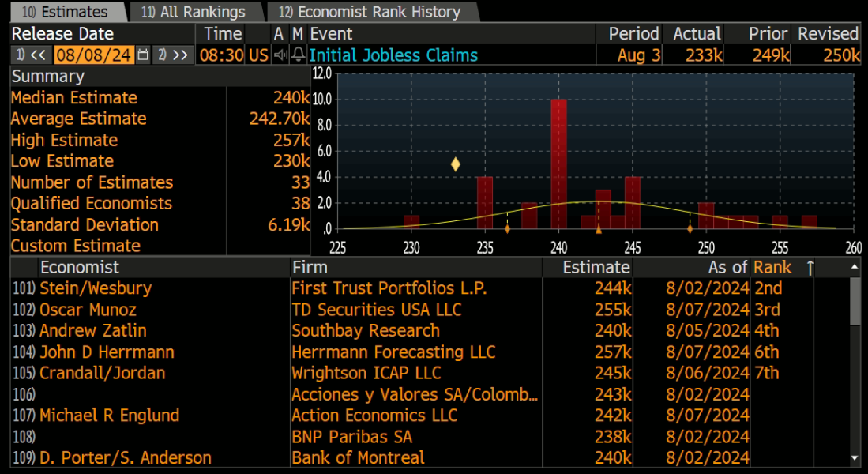Sort by Estimate column header

(x=596, y=268)
